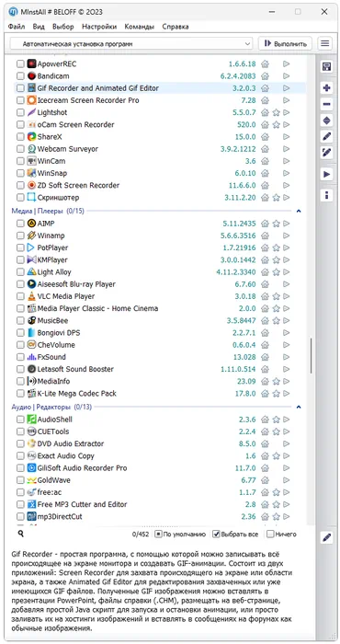
Task: Click the Winamp application icon
Action: pyautogui.click(x=31, y=236)
